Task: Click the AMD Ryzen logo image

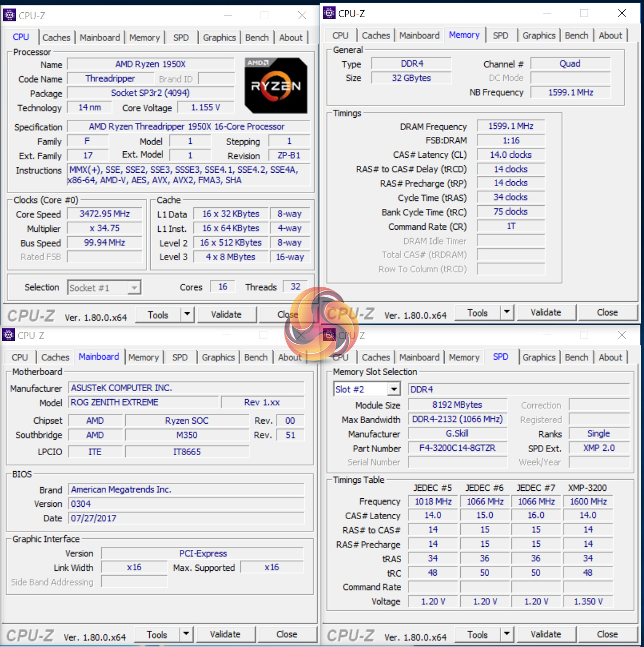Action: coord(276,85)
